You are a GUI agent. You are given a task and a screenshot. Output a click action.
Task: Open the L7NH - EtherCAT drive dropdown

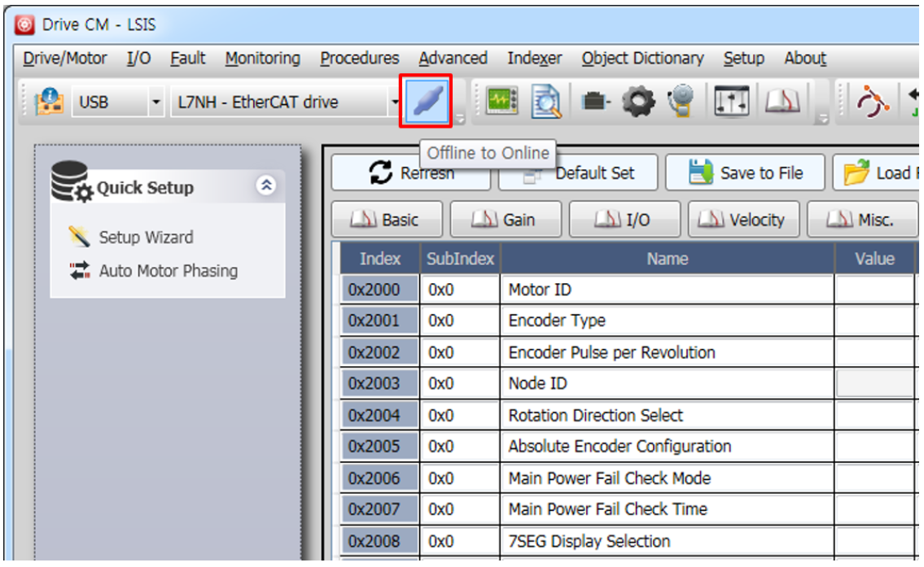[x=394, y=102]
